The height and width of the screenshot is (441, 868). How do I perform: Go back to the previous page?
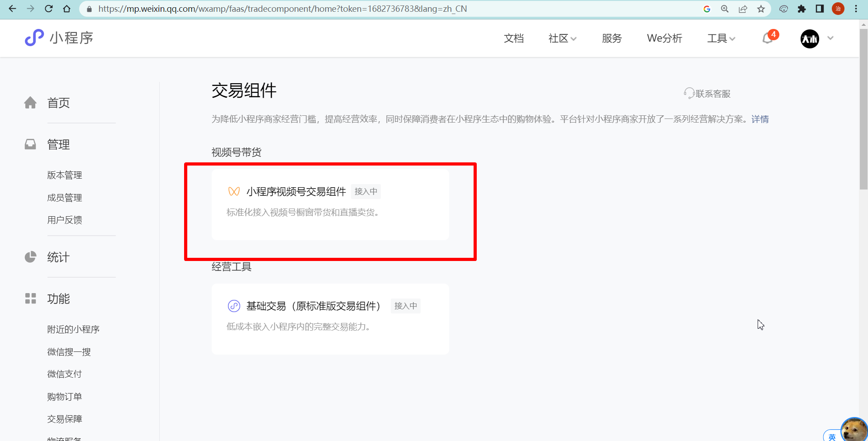point(13,9)
